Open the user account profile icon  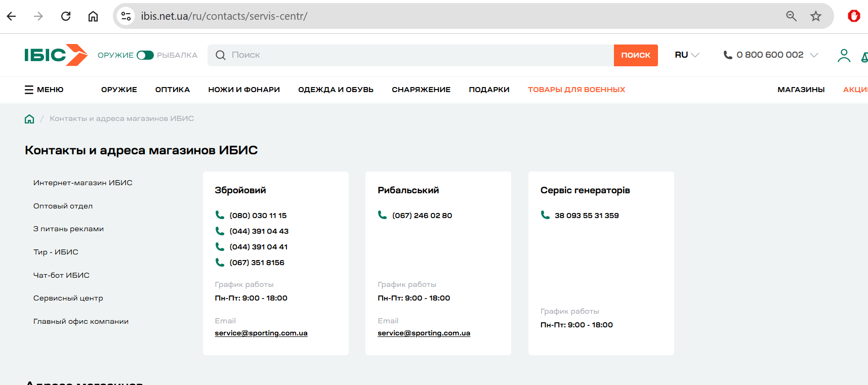[844, 55]
